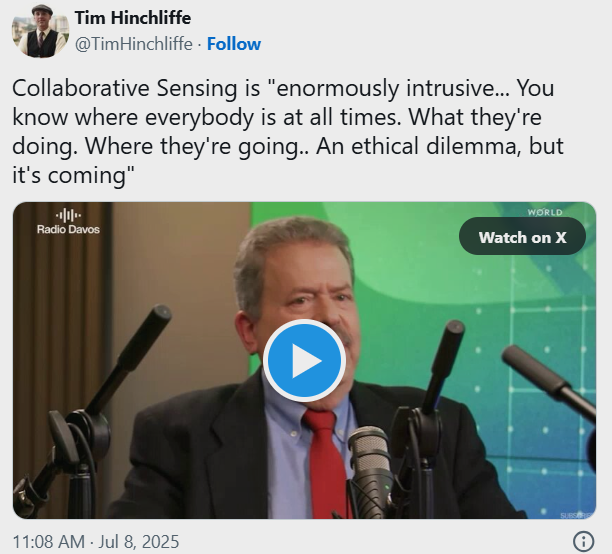
Task: Click the @TimHinchliffe handle
Action: (x=133, y=44)
